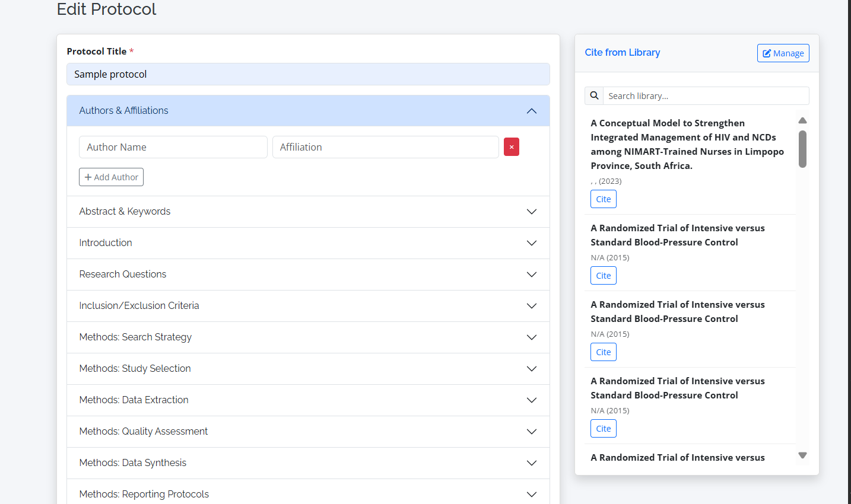The height and width of the screenshot is (504, 851).
Task: Click the search magnifier icon in library
Action: [594, 96]
